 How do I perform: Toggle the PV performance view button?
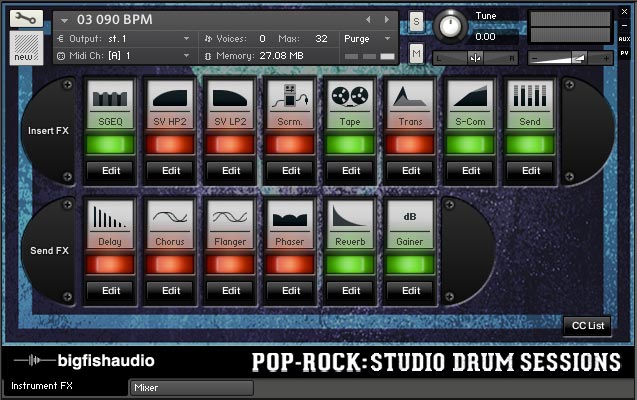coord(624,53)
